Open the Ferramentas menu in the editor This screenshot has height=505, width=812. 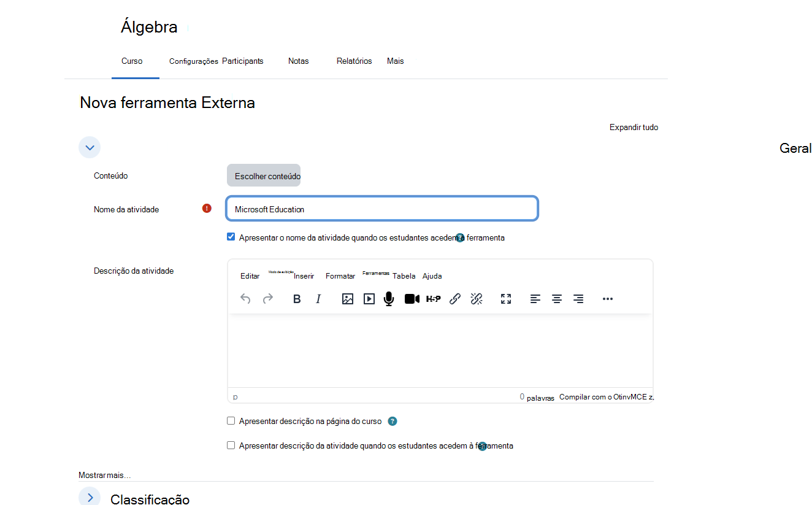376,273
